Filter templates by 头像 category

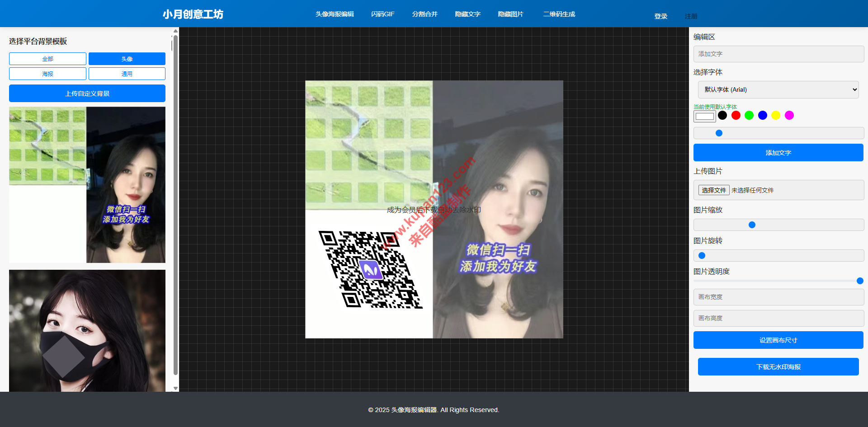tap(127, 59)
